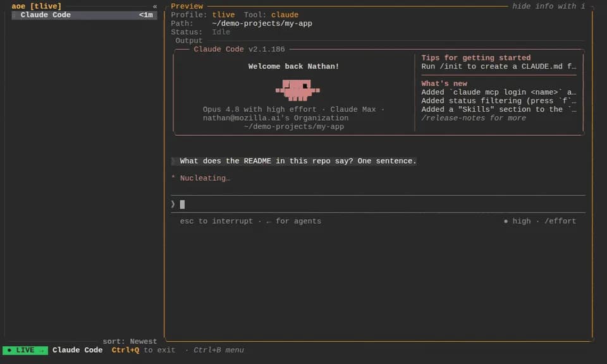
Task: Click the 'Ctrl+Q to exit' hint
Action: [x=144, y=350]
